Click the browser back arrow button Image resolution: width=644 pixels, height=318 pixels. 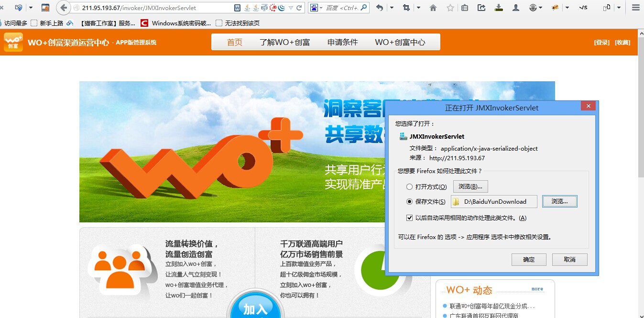click(x=64, y=8)
